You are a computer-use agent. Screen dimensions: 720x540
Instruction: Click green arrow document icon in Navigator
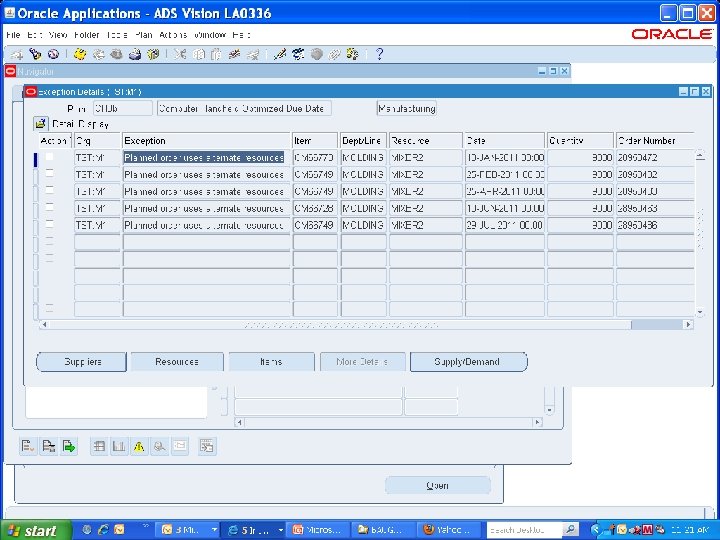coord(69,446)
